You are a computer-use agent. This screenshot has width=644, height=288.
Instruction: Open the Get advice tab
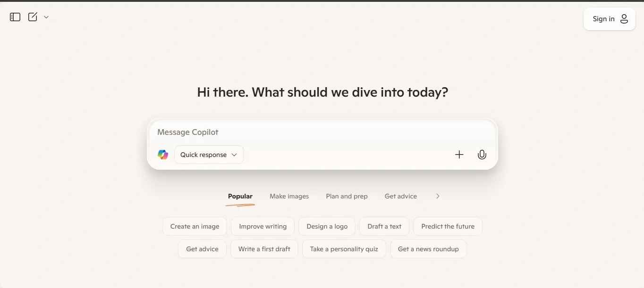click(401, 196)
